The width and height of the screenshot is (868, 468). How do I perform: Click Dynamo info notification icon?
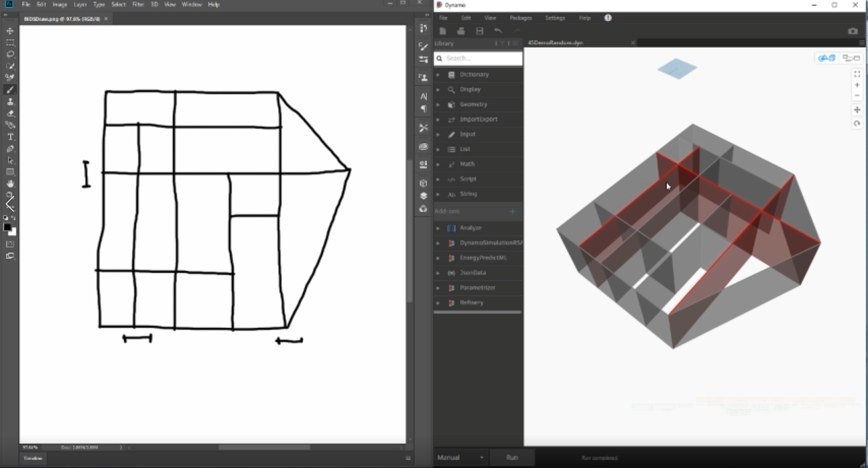click(608, 18)
